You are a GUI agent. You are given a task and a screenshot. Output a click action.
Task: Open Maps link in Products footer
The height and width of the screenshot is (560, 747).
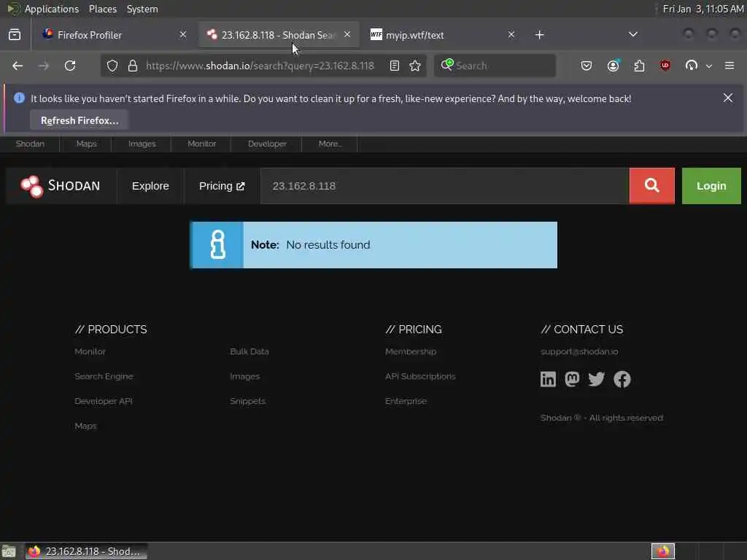tap(86, 426)
